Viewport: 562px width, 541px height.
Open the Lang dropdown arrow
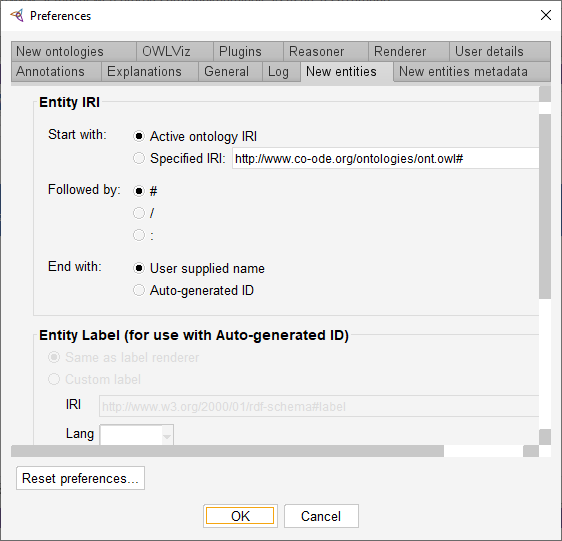[x=167, y=436]
